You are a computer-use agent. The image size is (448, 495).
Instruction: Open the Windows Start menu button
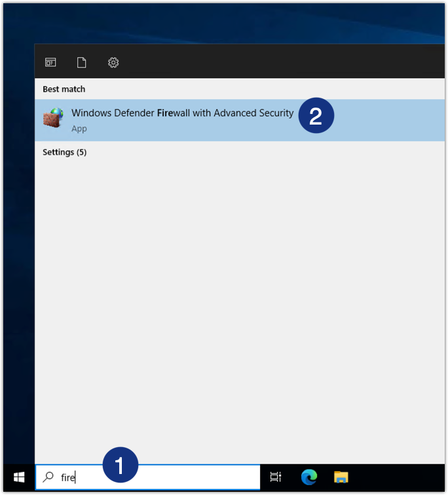(x=19, y=477)
